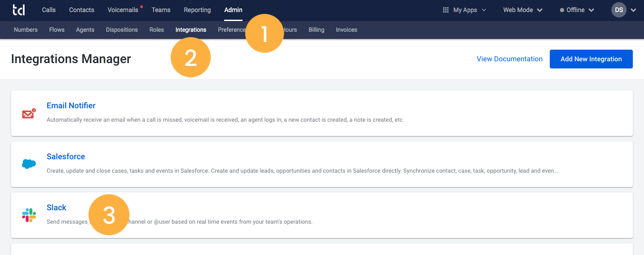Click the Salesforce cloud icon
Image resolution: width=644 pixels, height=255 pixels.
(29, 164)
